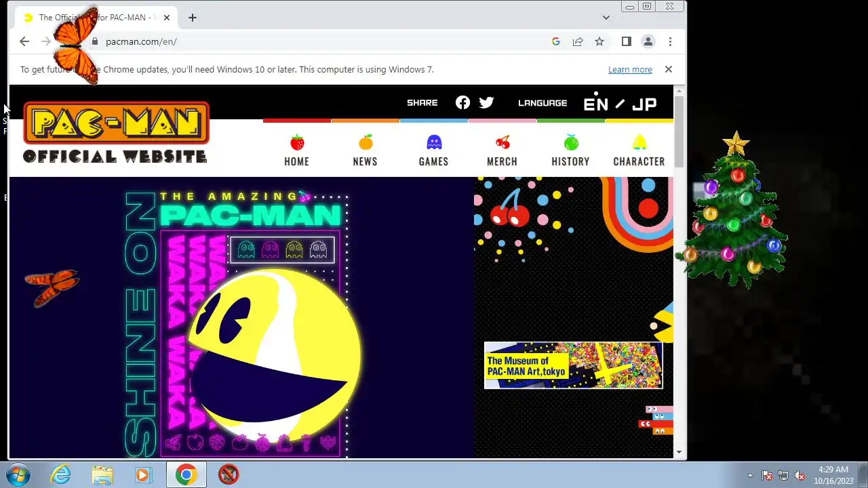The image size is (868, 488).
Task: Close the PAC-MAN browser tab
Action: click(x=167, y=18)
